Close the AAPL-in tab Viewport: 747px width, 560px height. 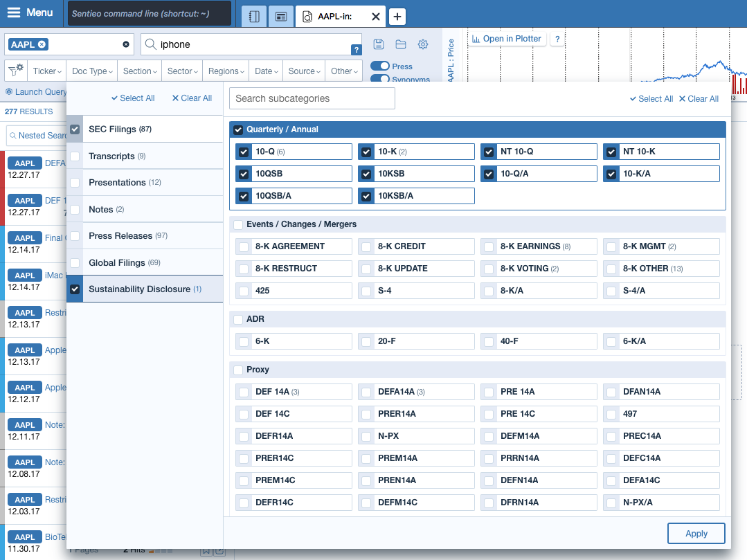coord(376,17)
